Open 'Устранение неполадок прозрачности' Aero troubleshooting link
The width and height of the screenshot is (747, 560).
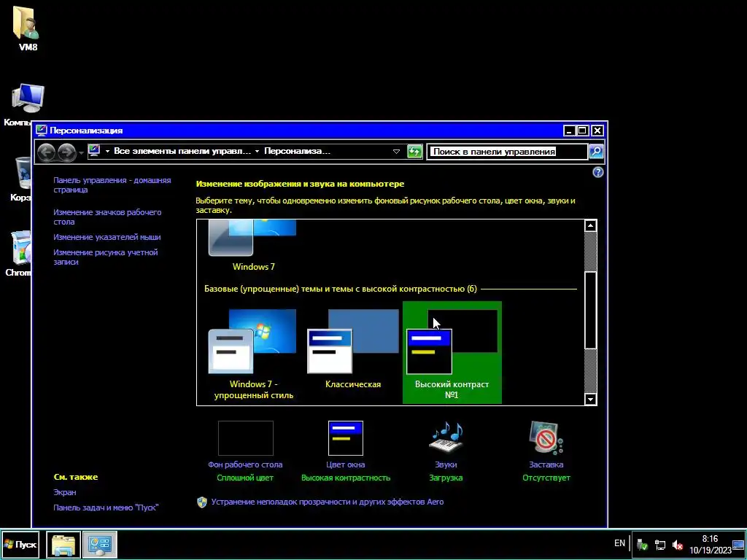(x=328, y=502)
